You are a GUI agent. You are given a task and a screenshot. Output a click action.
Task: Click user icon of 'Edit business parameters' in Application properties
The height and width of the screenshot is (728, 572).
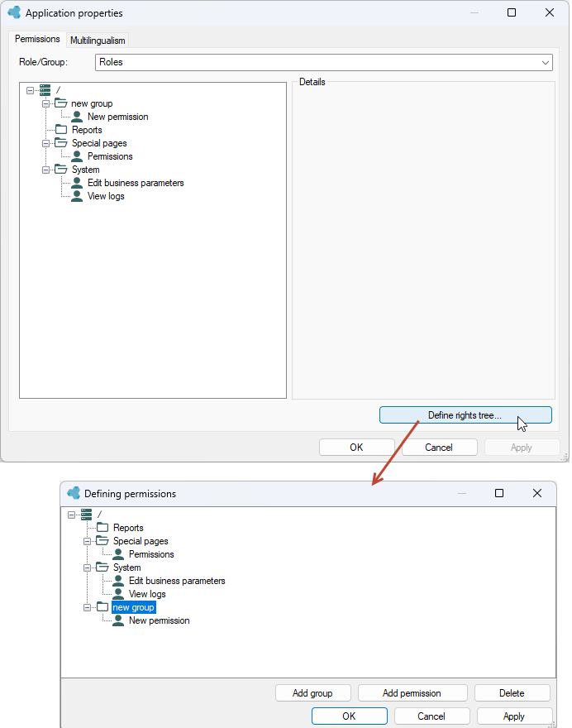[77, 183]
